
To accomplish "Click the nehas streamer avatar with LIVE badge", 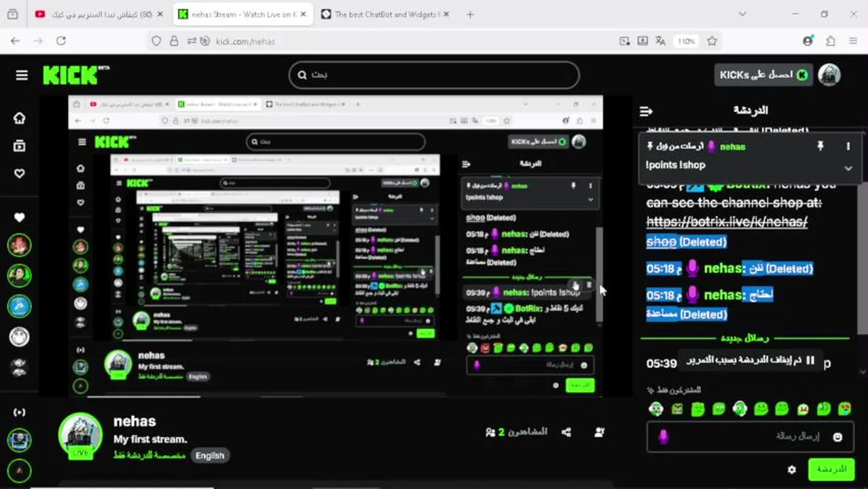I will click(x=80, y=435).
